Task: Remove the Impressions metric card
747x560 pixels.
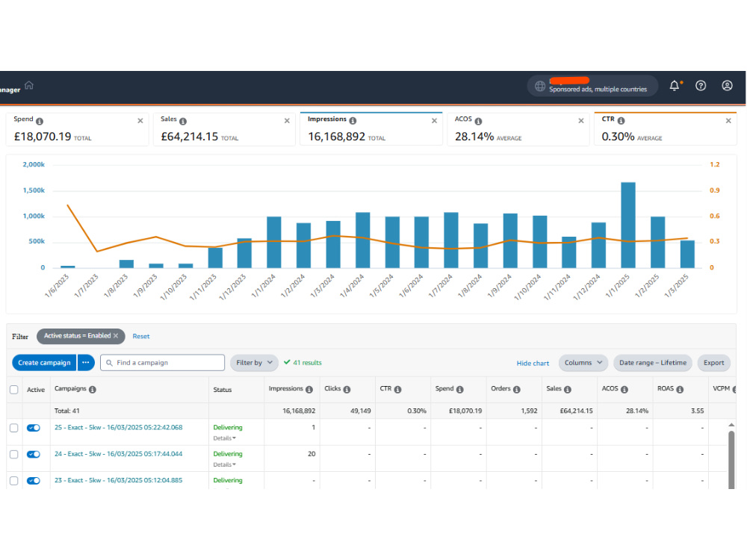Action: pos(434,121)
